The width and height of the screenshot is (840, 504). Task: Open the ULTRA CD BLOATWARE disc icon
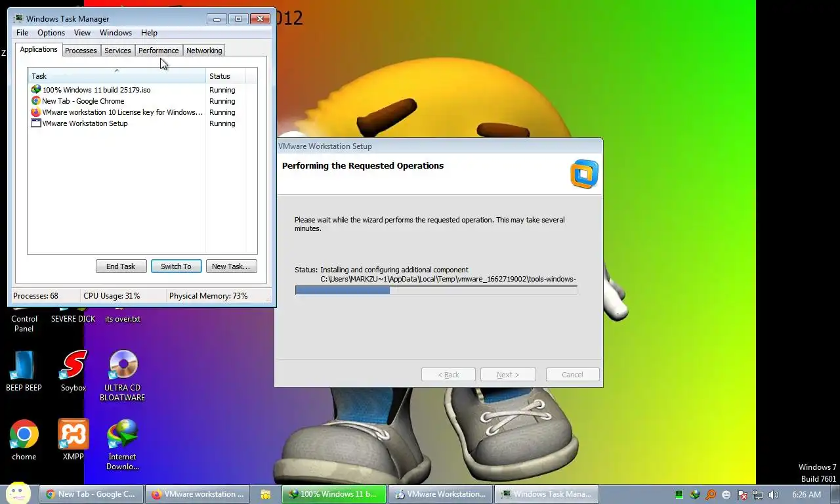tap(123, 375)
